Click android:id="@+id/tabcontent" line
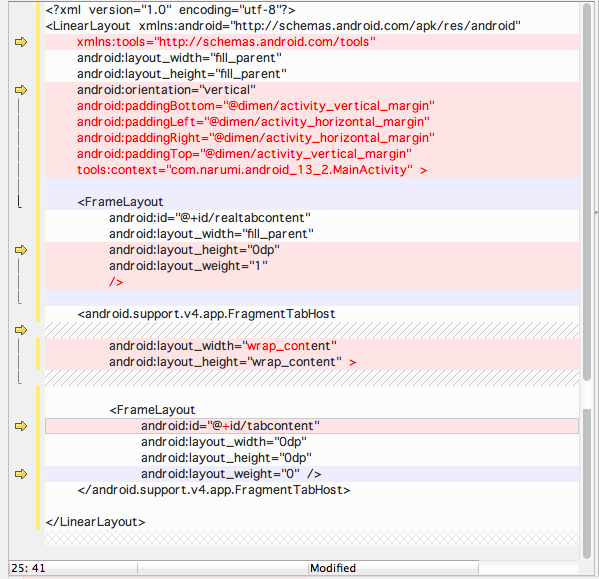 [x=230, y=426]
